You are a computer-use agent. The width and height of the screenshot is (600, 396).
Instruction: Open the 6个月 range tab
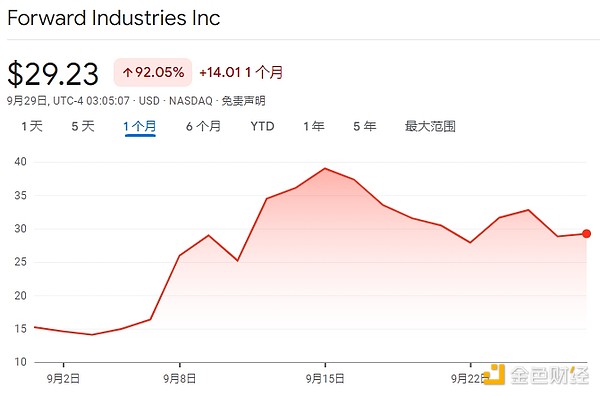203,126
